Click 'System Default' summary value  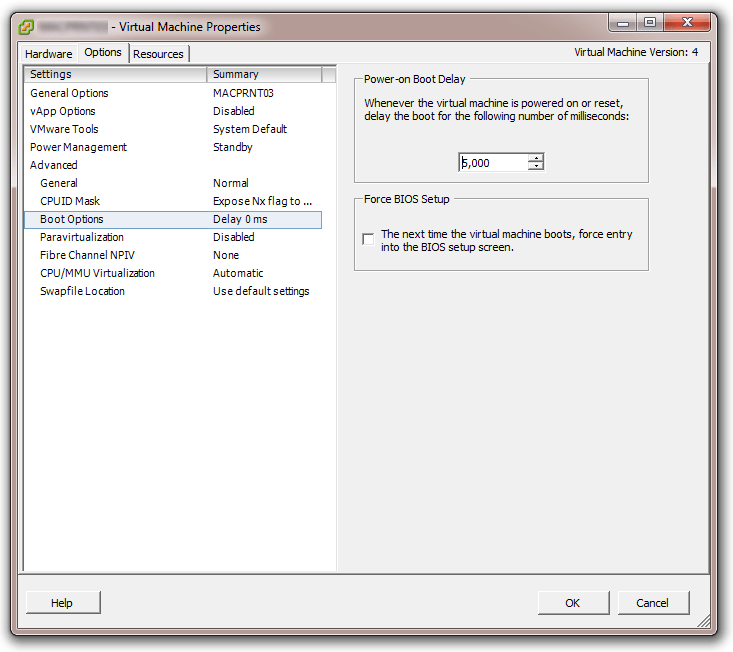tap(250, 129)
